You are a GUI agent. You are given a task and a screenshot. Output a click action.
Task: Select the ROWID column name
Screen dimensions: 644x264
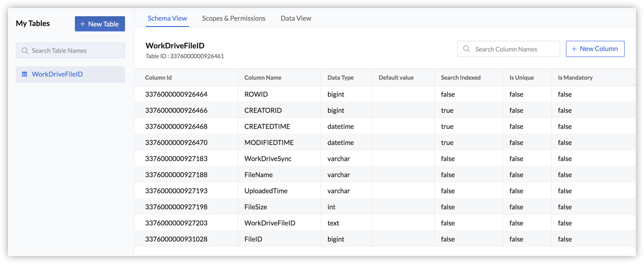tap(256, 94)
